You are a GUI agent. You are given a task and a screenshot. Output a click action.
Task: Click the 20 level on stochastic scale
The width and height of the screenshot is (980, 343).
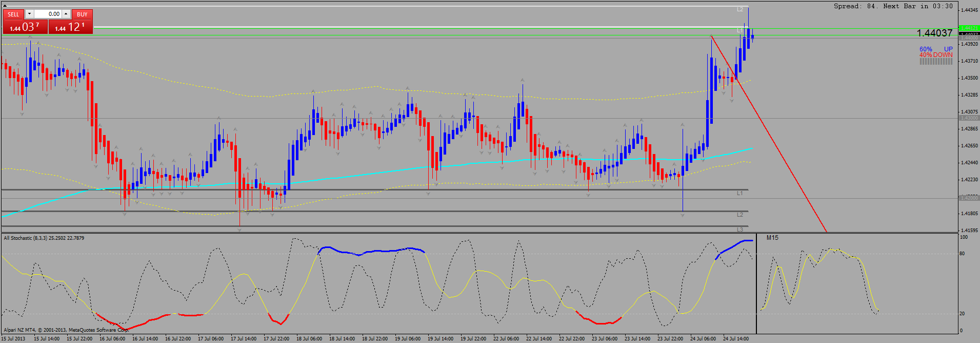click(x=962, y=314)
